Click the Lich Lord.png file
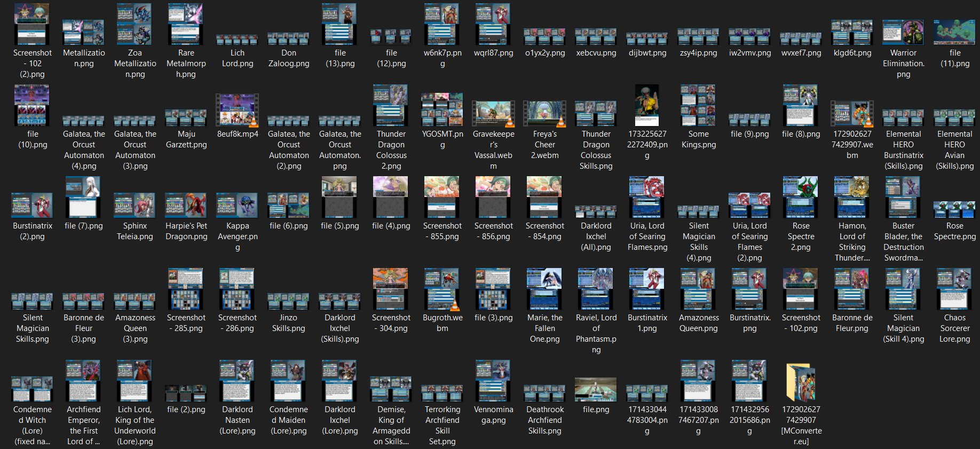The height and width of the screenshot is (449, 980). 237,40
